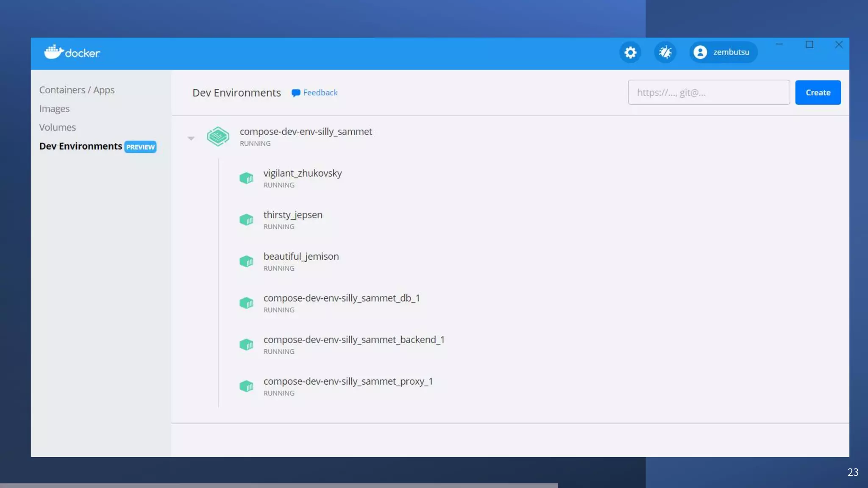Click the beautiful_jemison container icon
This screenshot has height=488, width=868.
tap(246, 261)
